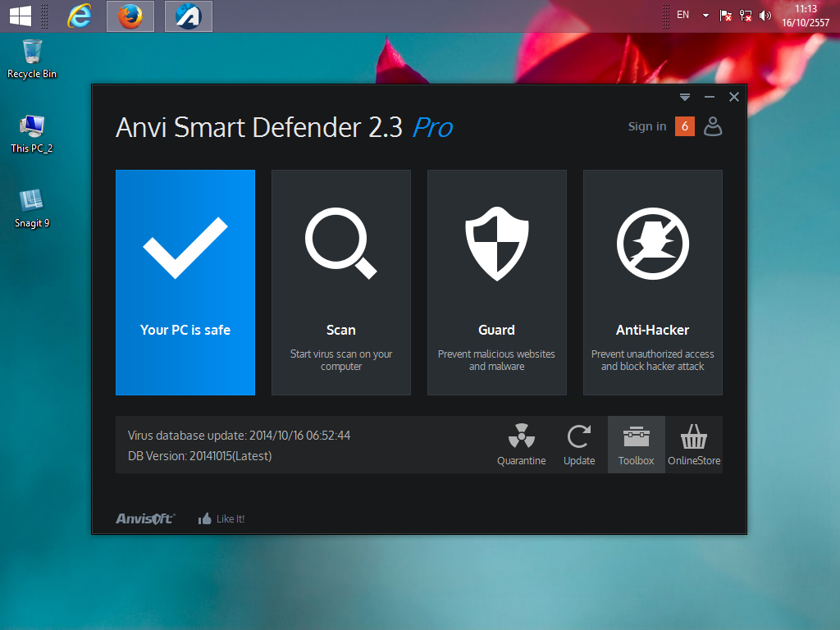Launch Internet Explorer from taskbar
Screen dimensions: 840x630
pos(79,16)
